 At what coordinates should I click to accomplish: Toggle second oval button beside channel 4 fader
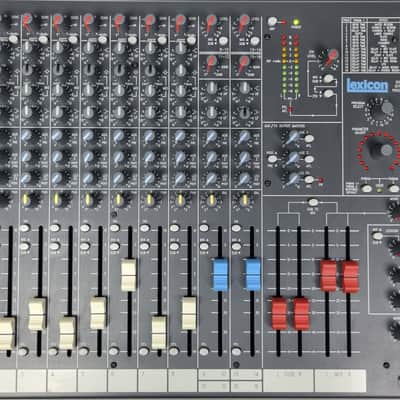coord(55,246)
